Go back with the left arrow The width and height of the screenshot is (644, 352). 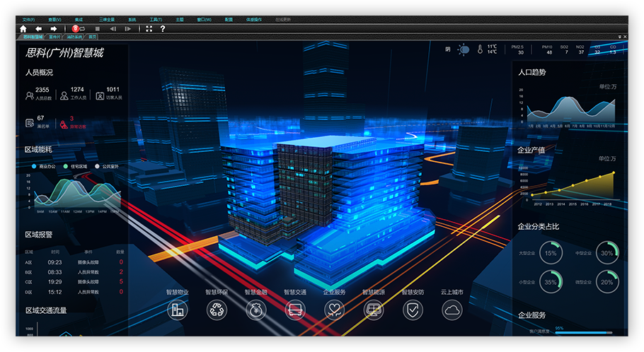tap(39, 29)
